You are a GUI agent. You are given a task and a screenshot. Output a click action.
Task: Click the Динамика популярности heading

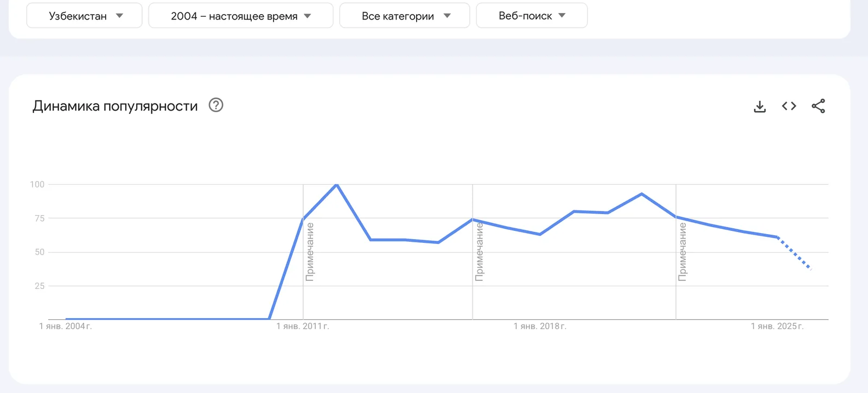point(115,106)
